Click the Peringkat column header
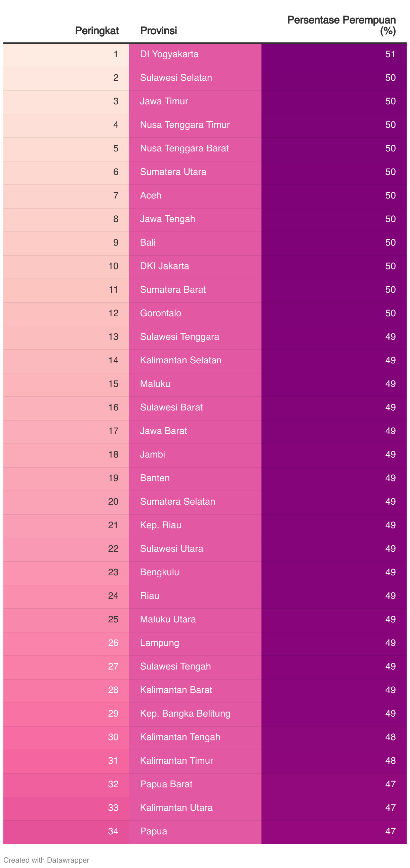The image size is (410, 868). click(x=96, y=31)
